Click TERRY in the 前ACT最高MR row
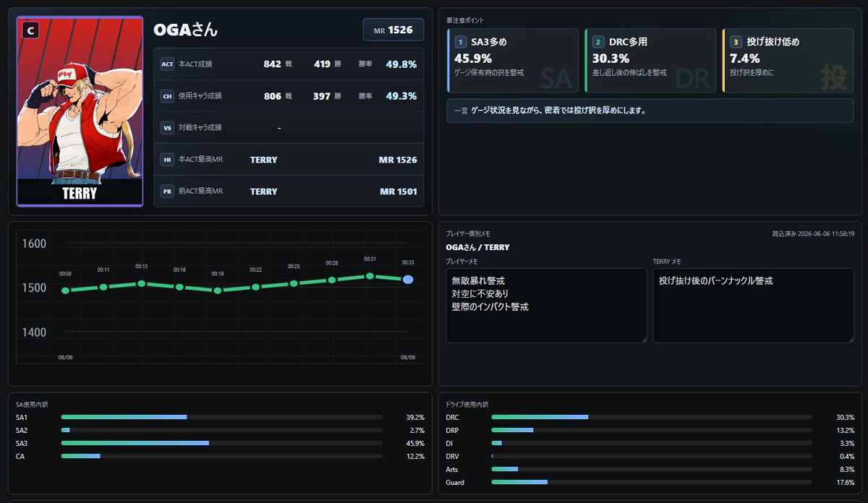The height and width of the screenshot is (503, 868). click(x=263, y=192)
